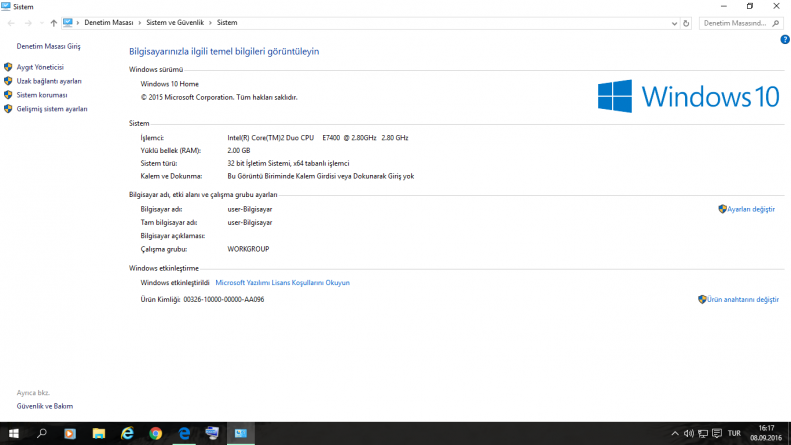Click Ürün anahtarını değiştir link
The width and height of the screenshot is (791, 445).
point(743,300)
